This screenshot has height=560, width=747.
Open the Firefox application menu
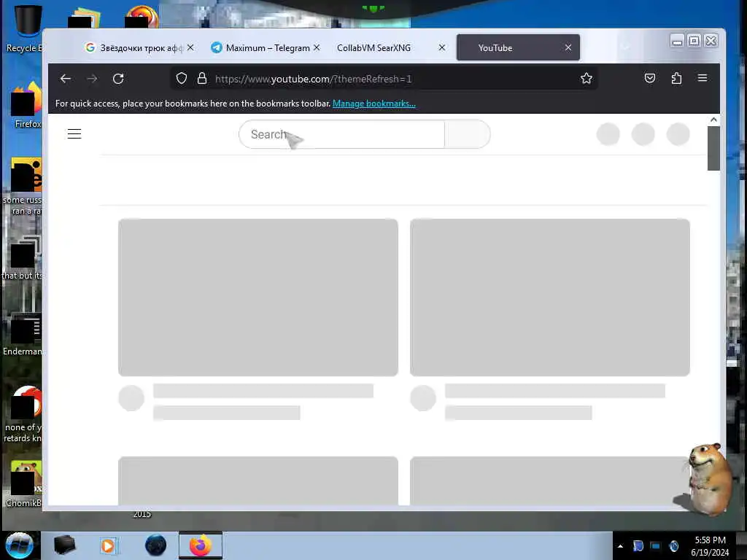(x=703, y=78)
